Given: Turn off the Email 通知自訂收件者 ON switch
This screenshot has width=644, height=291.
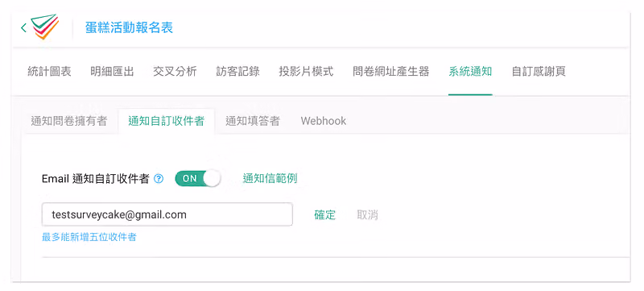Looking at the screenshot, I should (198, 178).
